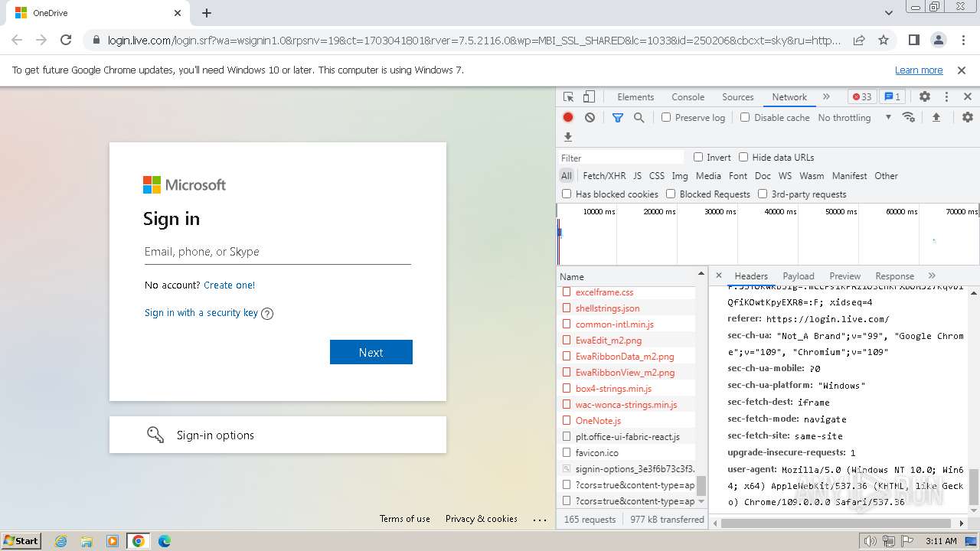Click Create one! link
Image resolution: width=980 pixels, height=551 pixels.
click(229, 285)
